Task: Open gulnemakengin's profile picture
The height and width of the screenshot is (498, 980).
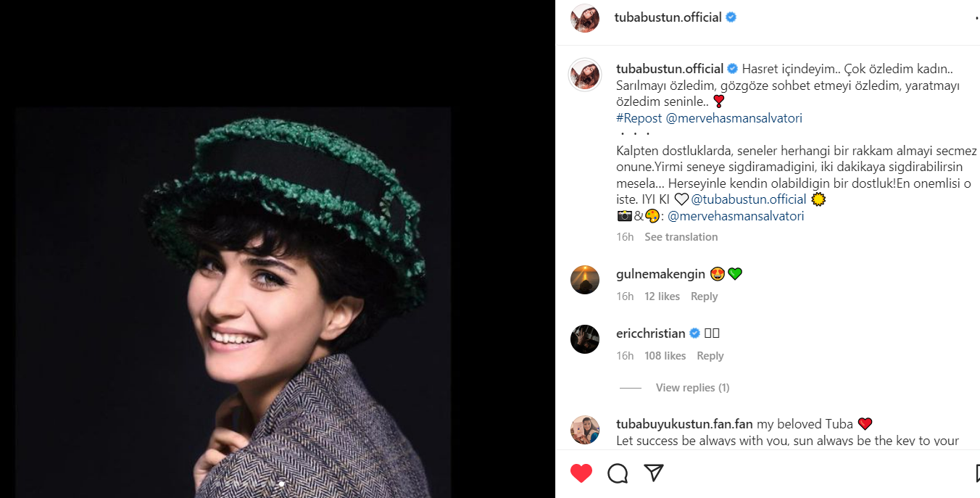Action: (x=585, y=279)
